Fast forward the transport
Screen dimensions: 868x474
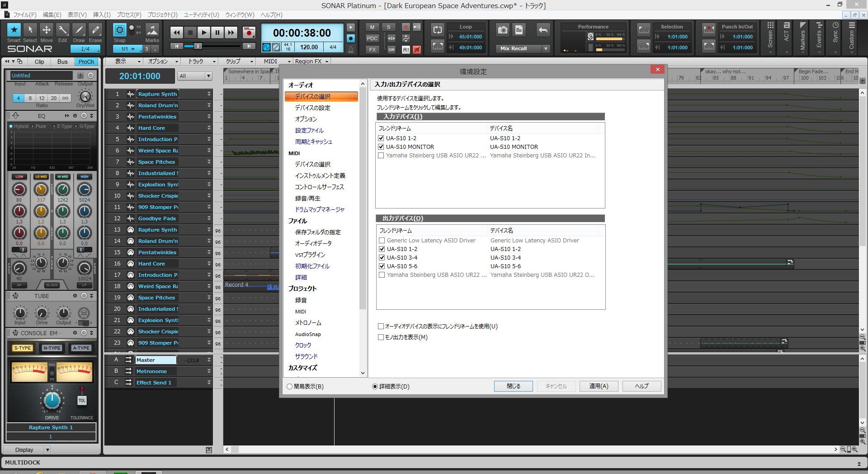[231, 33]
